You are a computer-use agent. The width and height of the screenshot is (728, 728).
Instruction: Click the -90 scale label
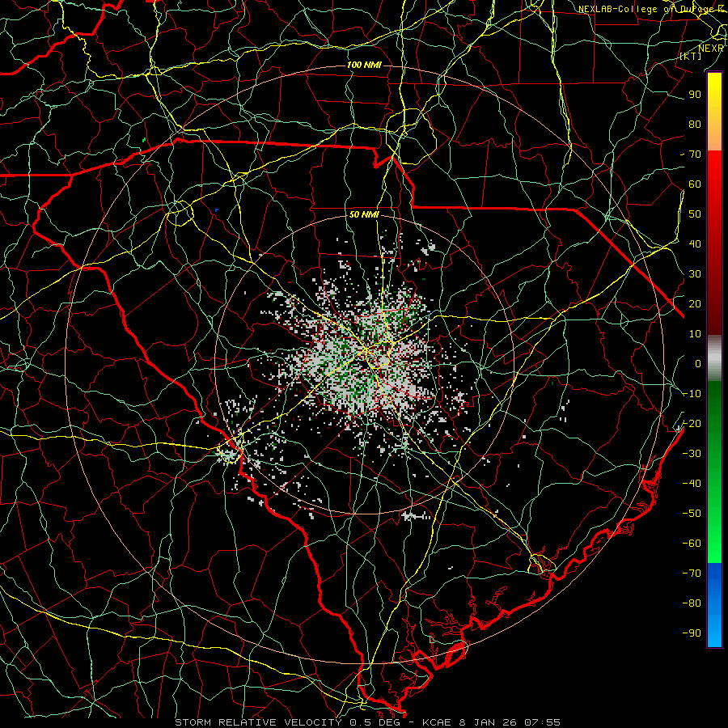692,633
